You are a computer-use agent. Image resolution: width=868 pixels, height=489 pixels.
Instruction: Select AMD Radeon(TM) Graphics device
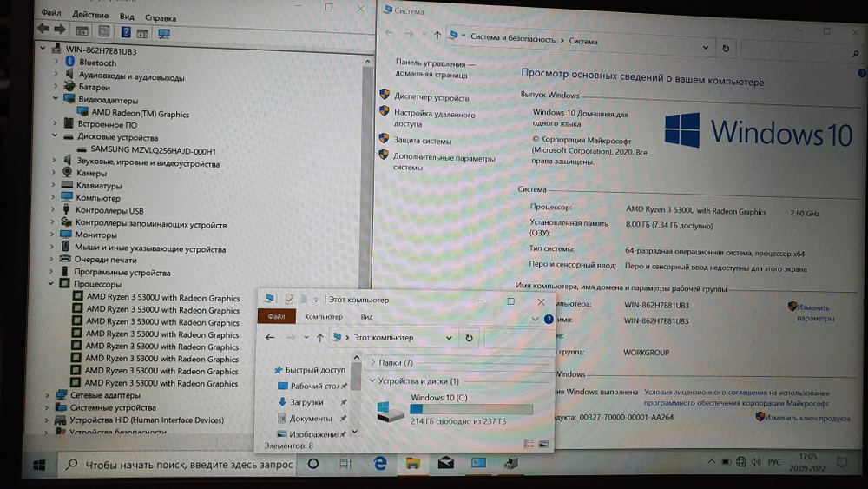pos(140,113)
